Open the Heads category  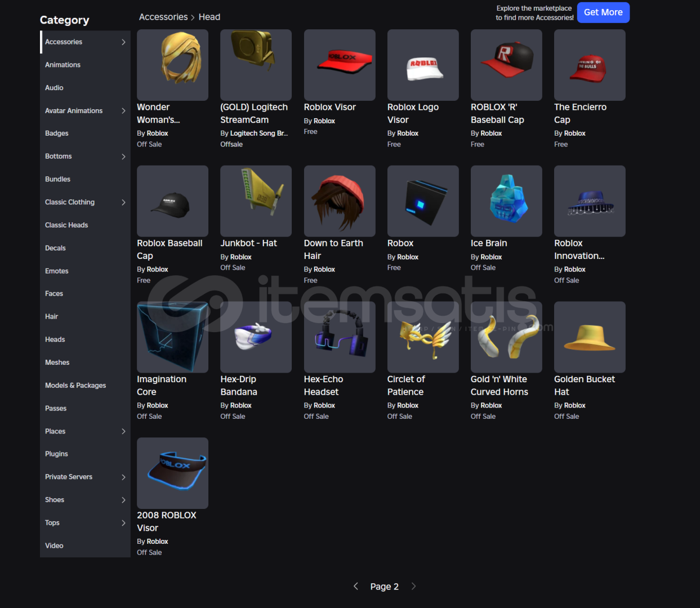coord(85,339)
